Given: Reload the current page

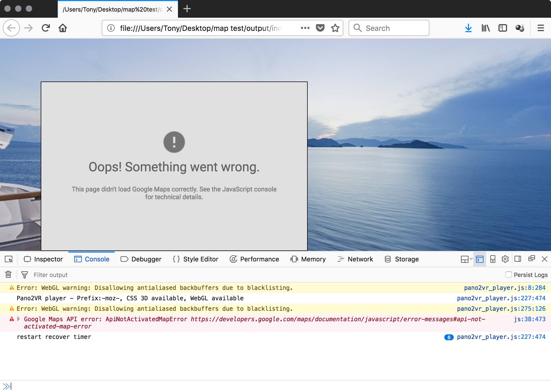Looking at the screenshot, I should coord(46,28).
